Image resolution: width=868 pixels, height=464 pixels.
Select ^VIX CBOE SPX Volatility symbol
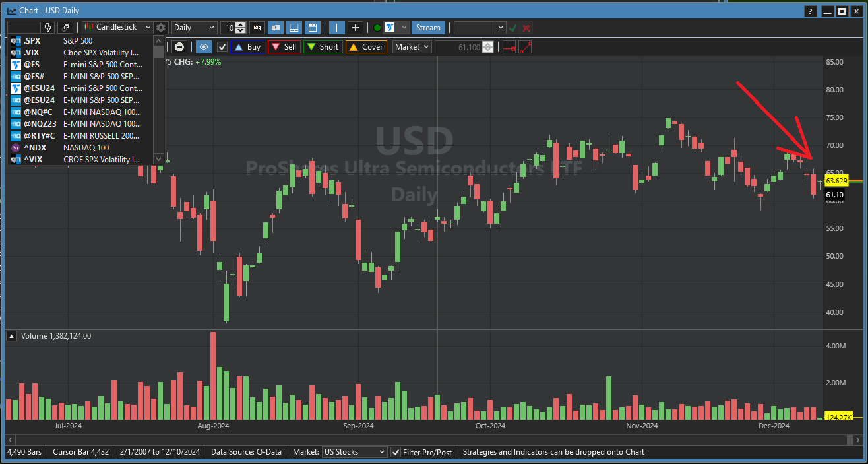point(80,159)
